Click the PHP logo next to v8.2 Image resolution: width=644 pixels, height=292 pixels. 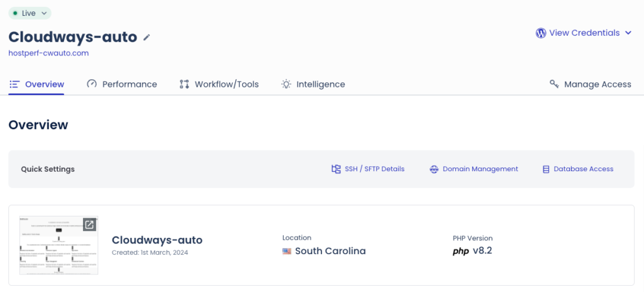(x=461, y=251)
